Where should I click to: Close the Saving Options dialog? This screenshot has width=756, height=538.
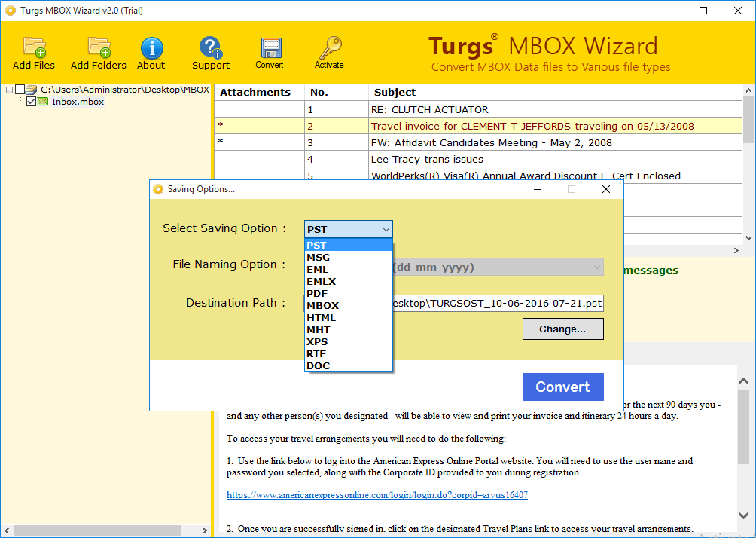point(606,189)
